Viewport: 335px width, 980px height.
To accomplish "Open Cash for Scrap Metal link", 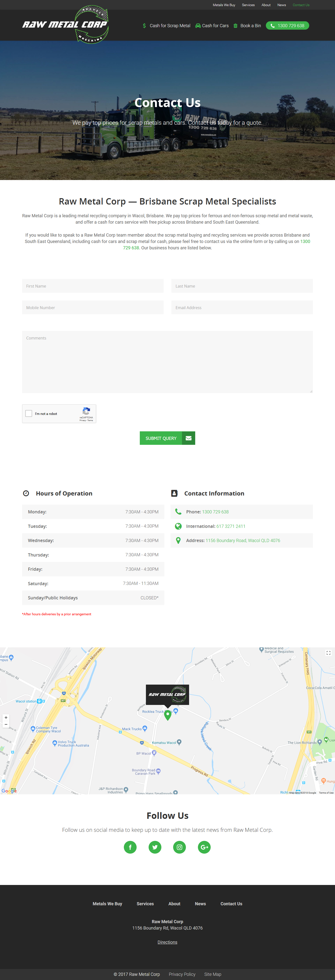I will [170, 26].
